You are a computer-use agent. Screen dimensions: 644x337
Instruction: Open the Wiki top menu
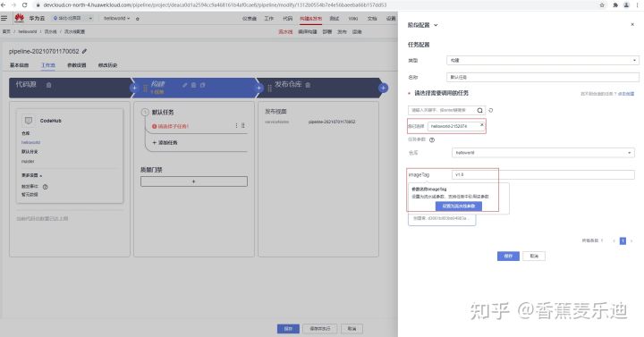click(353, 19)
